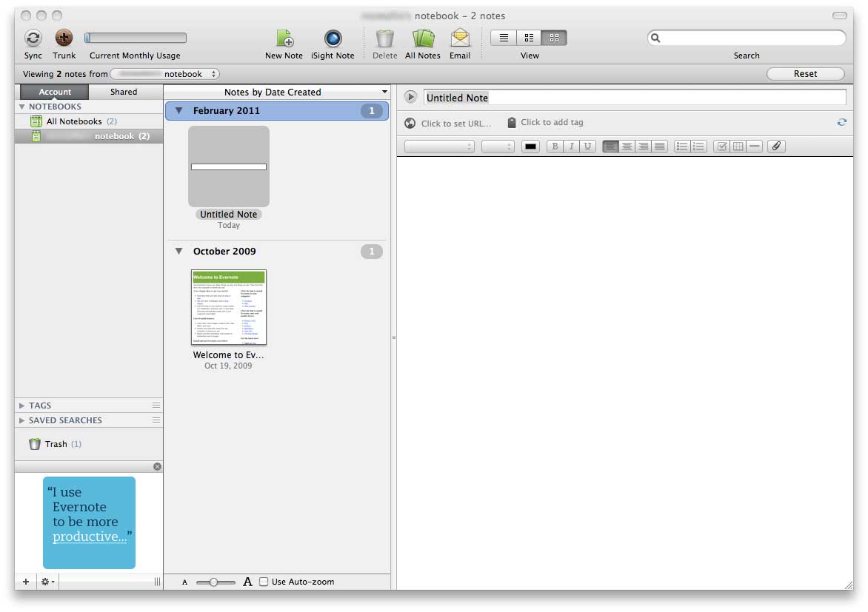Click the Trash icon in sidebar
The width and height of the screenshot is (868, 612).
coord(35,444)
